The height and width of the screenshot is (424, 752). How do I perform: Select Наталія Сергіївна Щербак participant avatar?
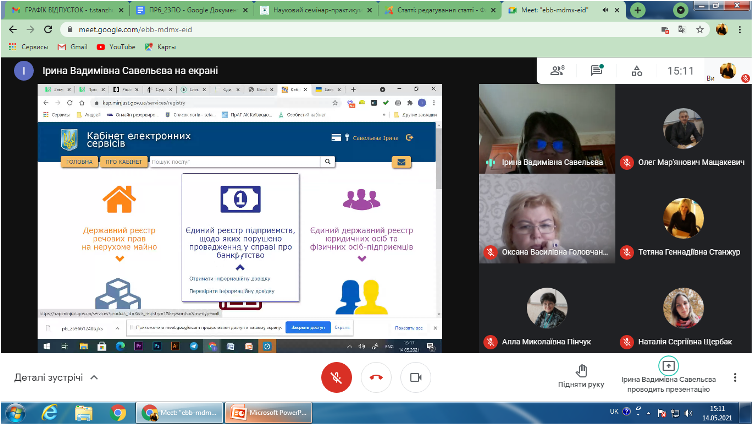pos(683,308)
